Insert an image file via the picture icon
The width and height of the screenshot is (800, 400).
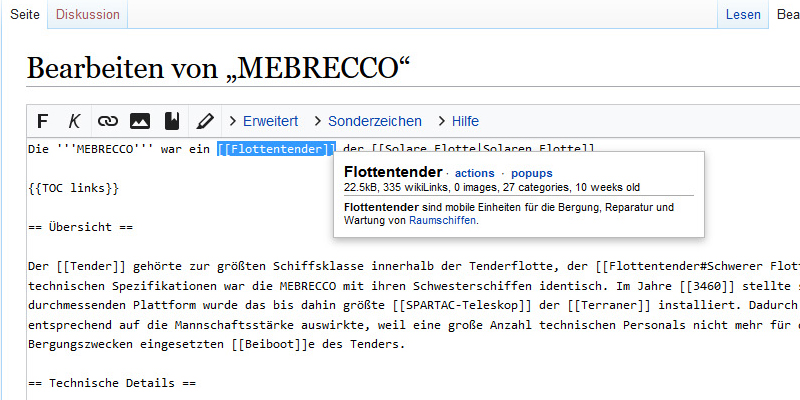coord(140,121)
